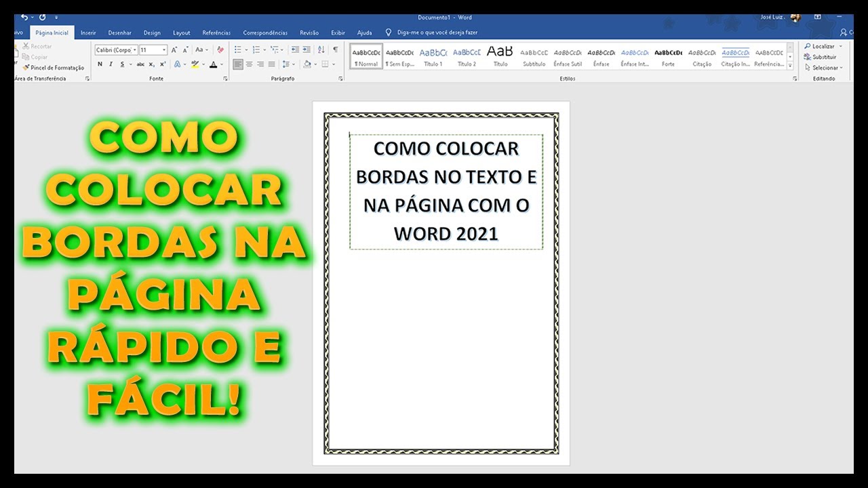Viewport: 868px width, 488px height.
Task: Click the Decrease Font Size icon
Action: point(185,49)
